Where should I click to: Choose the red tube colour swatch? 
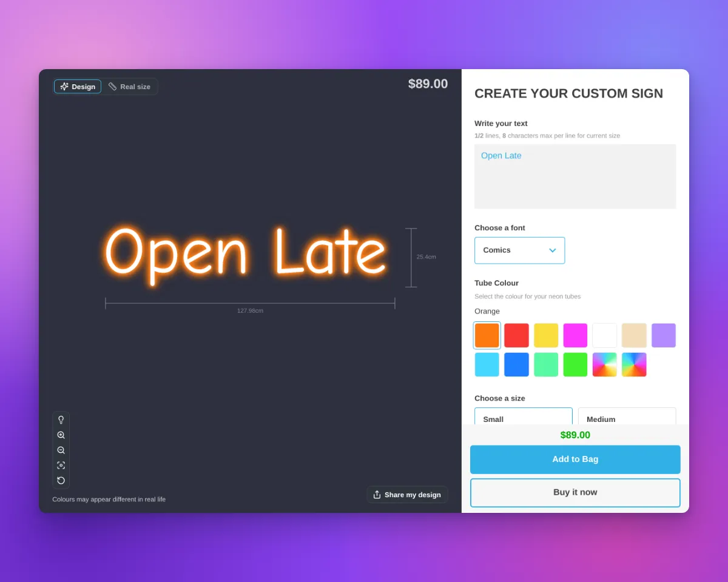516,335
